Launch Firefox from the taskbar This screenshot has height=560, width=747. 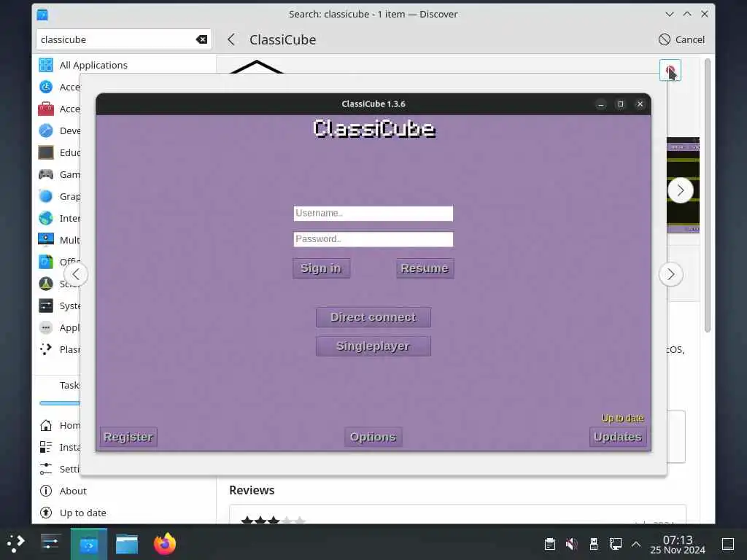coord(165,544)
